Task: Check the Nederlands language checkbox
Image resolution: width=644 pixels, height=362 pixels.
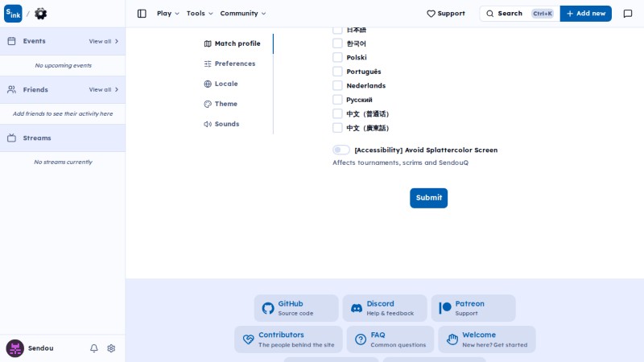Action: pos(337,85)
